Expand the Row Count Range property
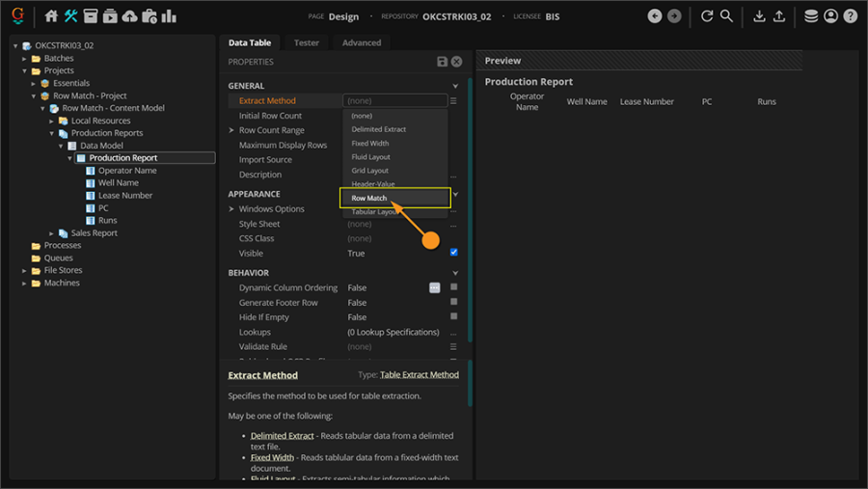Image resolution: width=868 pixels, height=489 pixels. tap(231, 130)
